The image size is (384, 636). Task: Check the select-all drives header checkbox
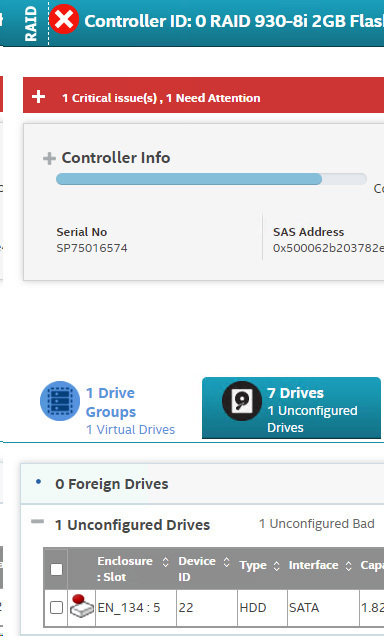coord(56,569)
